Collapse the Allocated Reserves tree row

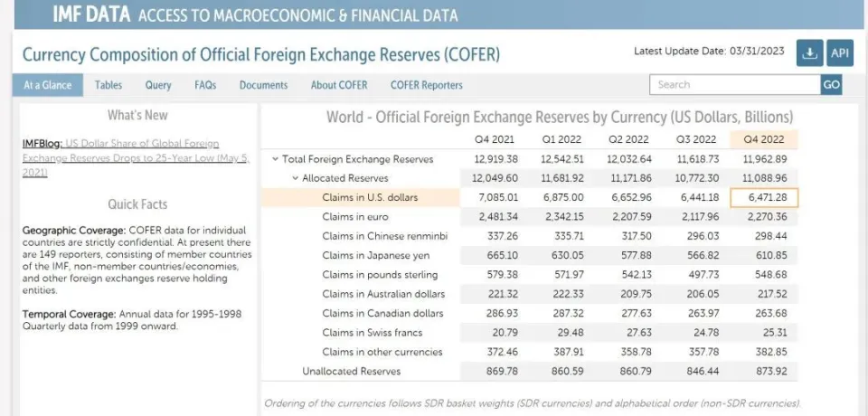tap(295, 178)
